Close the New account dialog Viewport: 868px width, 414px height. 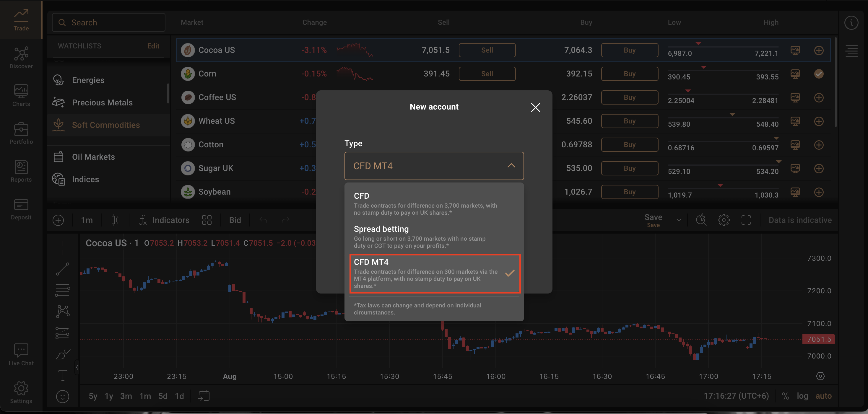tap(535, 107)
